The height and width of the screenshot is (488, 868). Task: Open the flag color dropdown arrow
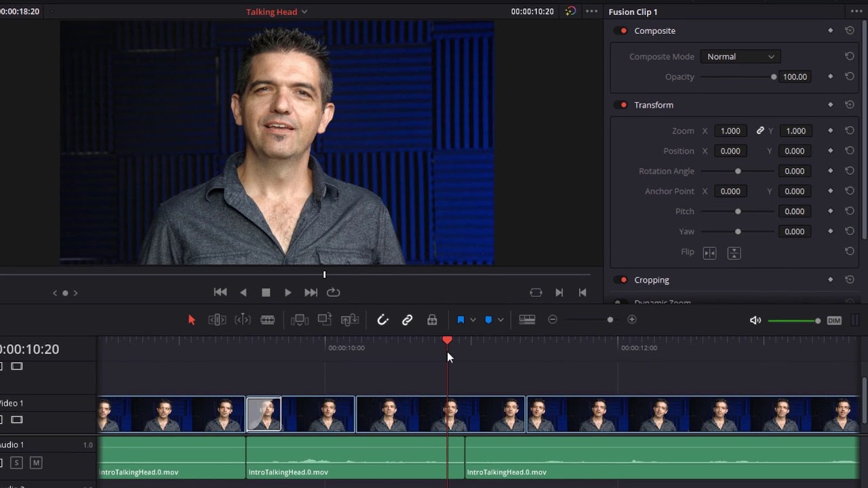(x=473, y=320)
